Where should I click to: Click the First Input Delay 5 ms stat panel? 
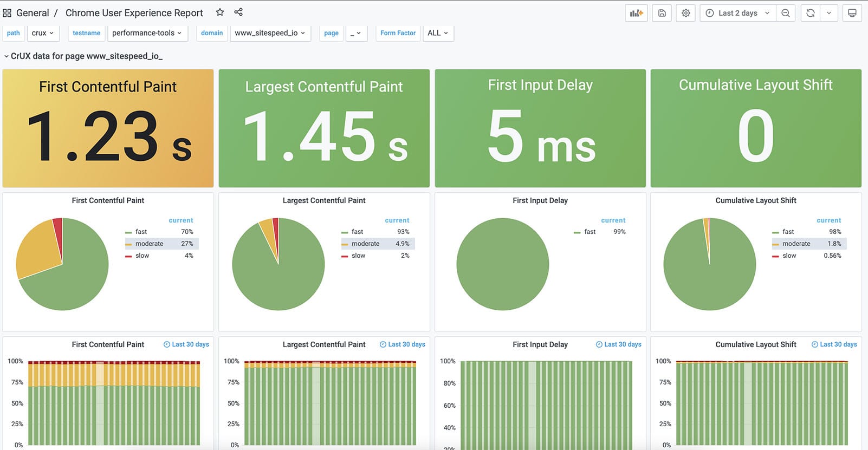tap(540, 128)
